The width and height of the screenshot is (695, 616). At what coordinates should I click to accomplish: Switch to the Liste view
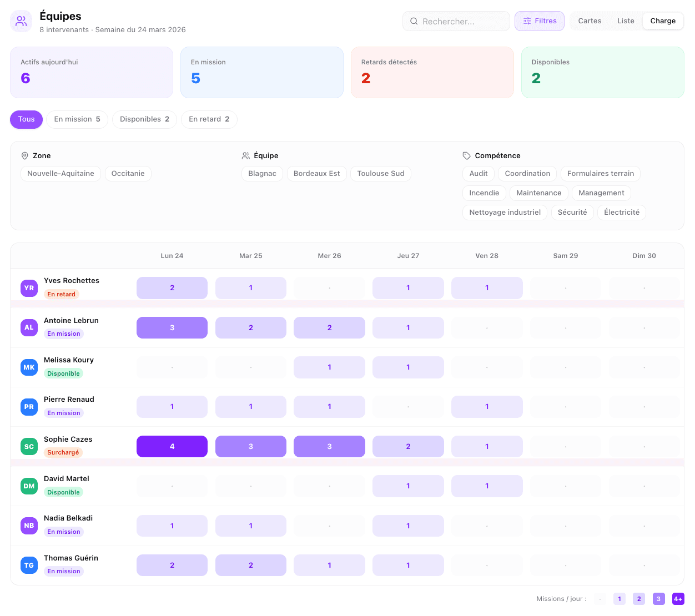coord(626,21)
